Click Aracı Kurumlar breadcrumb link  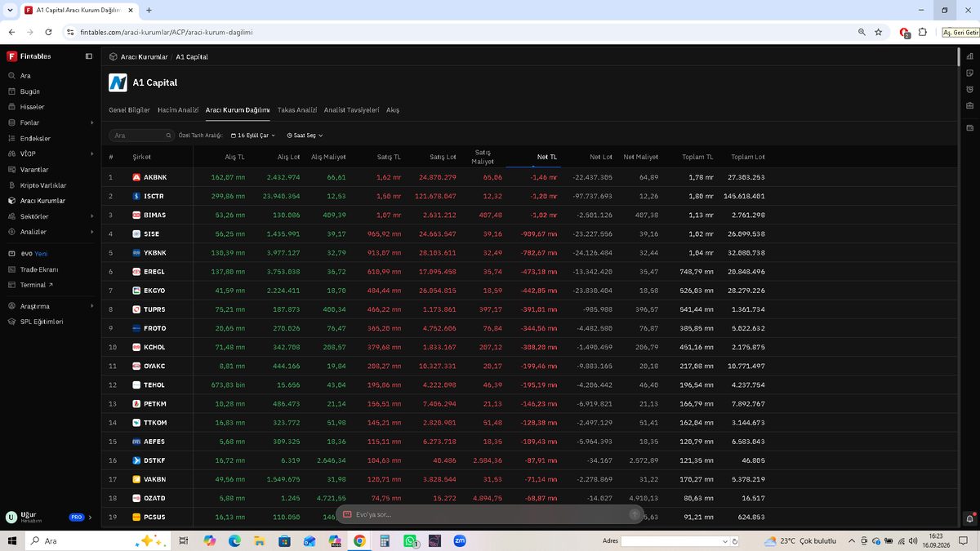click(144, 57)
